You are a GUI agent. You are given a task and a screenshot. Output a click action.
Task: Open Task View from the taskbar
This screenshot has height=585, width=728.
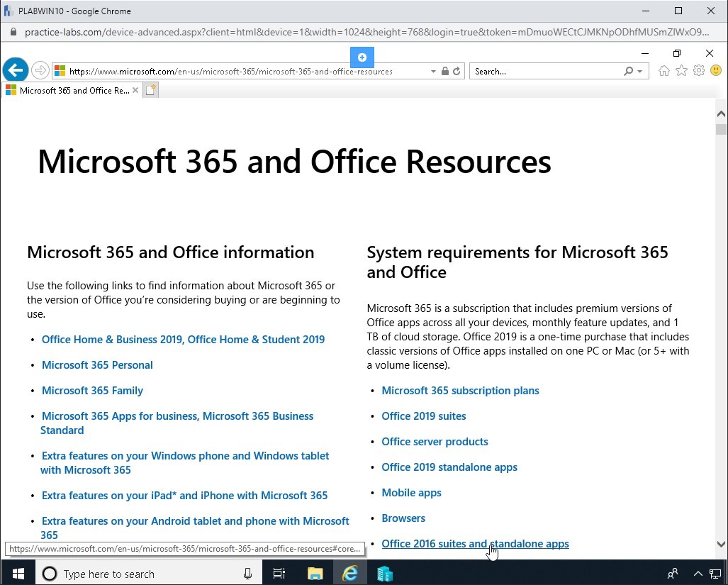pos(279,574)
